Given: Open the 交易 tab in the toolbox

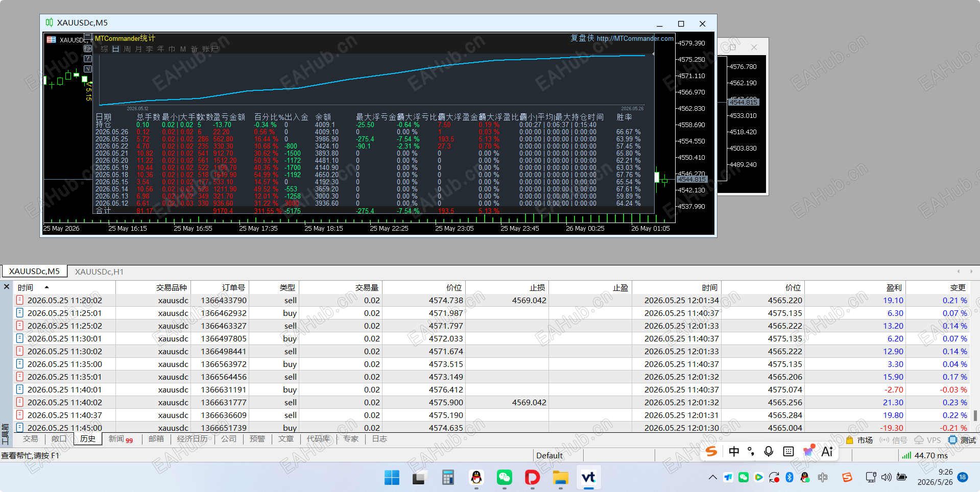Looking at the screenshot, I should (x=30, y=439).
